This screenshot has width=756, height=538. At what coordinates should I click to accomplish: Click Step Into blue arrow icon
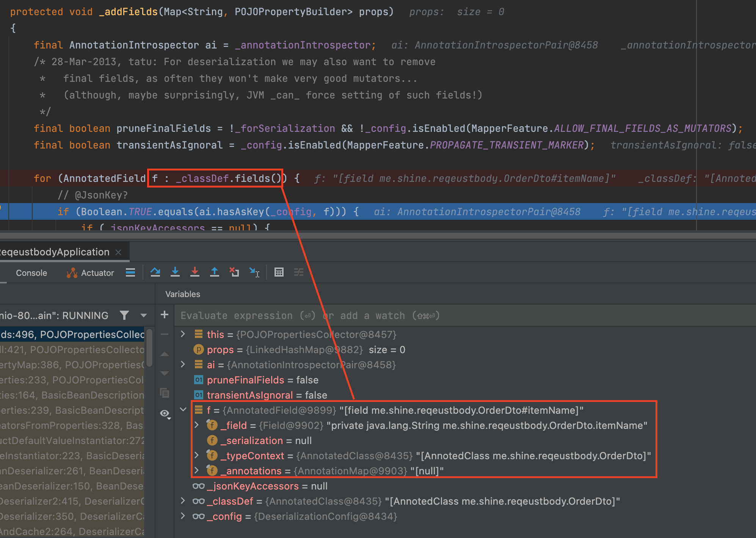click(x=175, y=272)
